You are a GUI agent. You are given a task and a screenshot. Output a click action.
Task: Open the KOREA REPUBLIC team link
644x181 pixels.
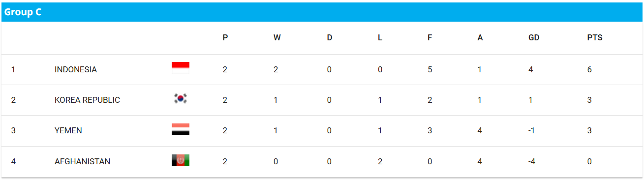(x=87, y=100)
